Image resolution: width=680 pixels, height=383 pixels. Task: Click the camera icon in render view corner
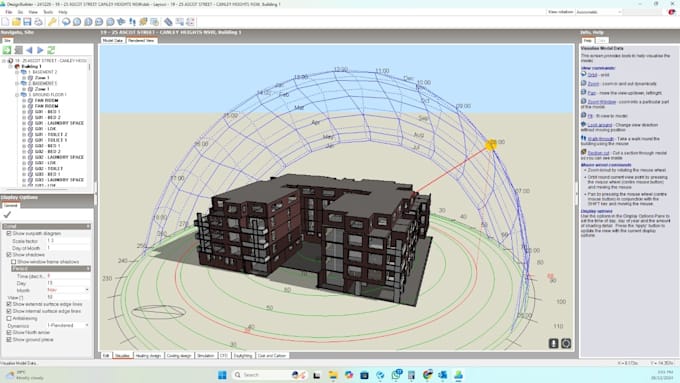pos(566,343)
